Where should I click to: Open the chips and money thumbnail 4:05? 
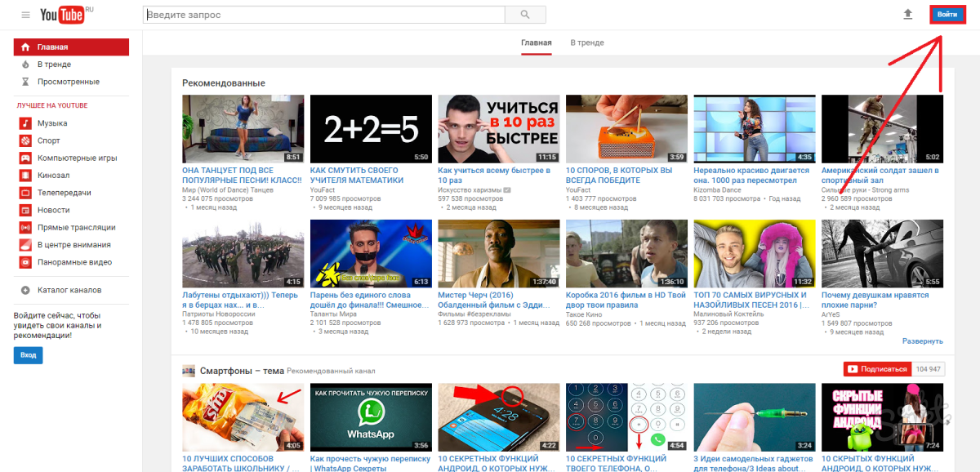(x=243, y=417)
